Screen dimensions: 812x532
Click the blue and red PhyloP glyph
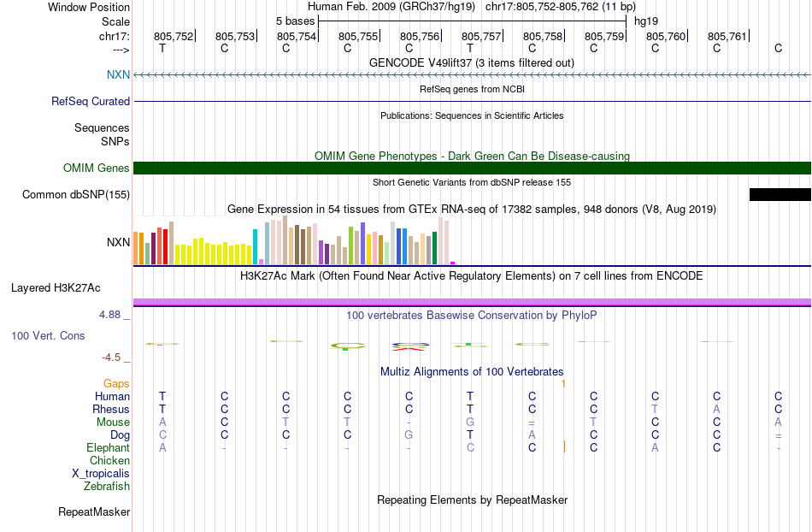[x=410, y=346]
